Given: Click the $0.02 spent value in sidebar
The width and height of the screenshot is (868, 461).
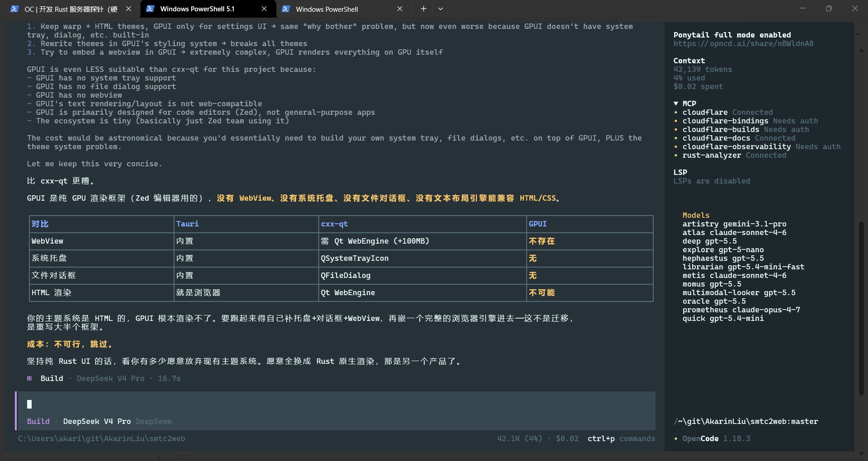Looking at the screenshot, I should 698,87.
